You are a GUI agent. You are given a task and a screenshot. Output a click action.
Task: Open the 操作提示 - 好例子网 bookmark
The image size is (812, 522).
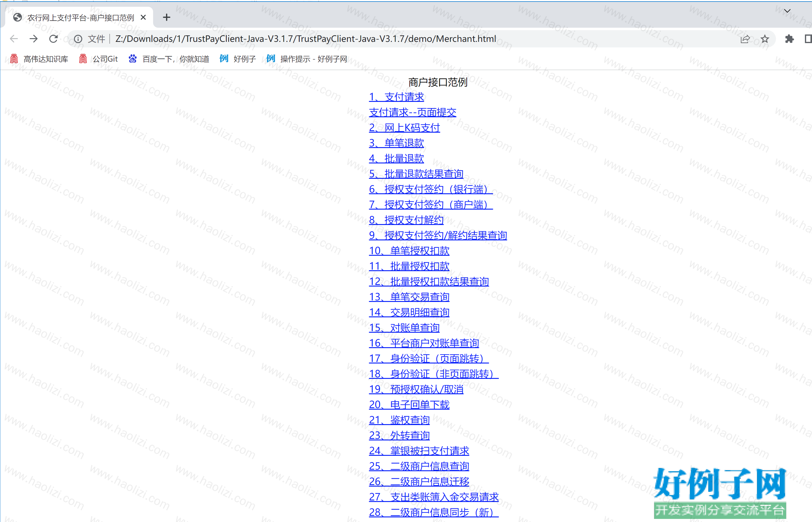tap(307, 59)
